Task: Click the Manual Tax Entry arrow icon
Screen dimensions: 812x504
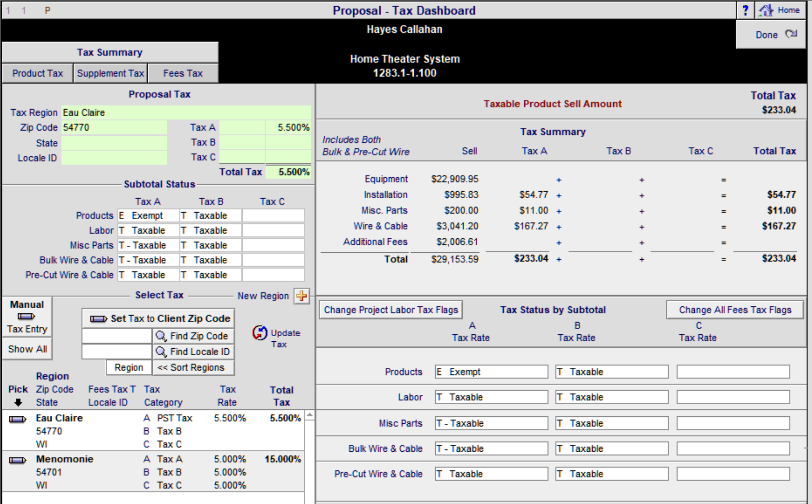Action: point(26,317)
